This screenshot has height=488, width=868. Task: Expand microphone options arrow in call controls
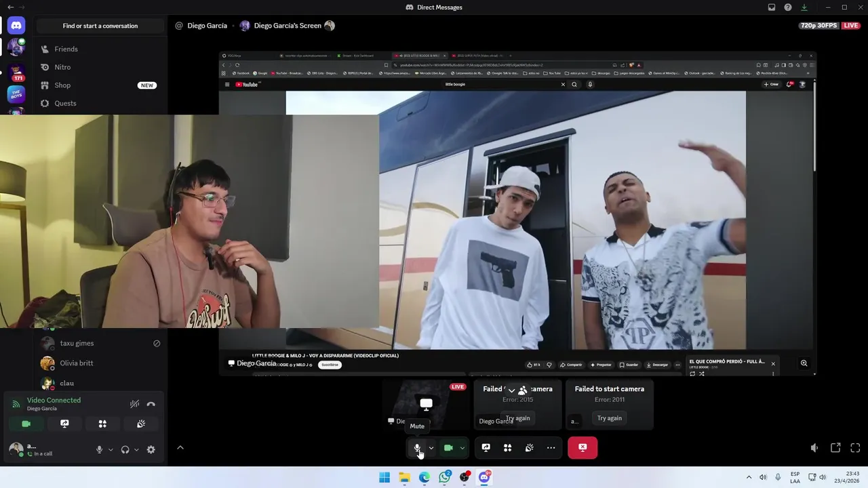tap(431, 448)
